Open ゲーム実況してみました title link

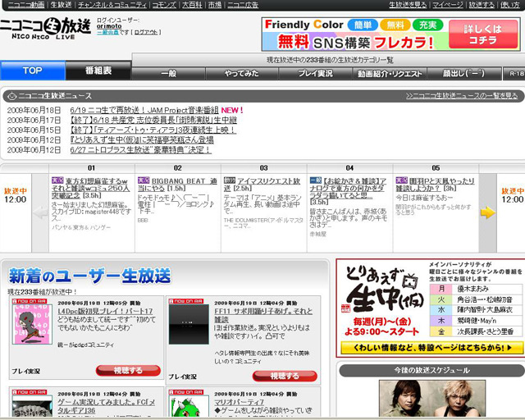pos(106,405)
